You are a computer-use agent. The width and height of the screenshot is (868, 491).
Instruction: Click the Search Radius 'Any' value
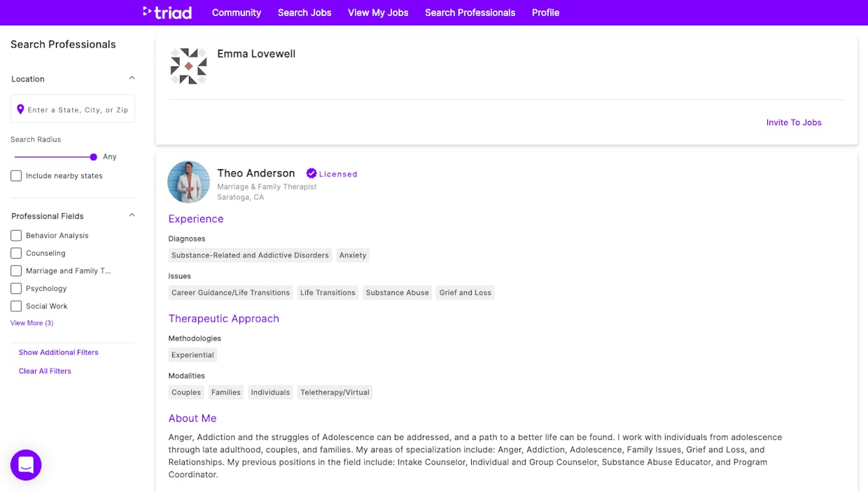[x=110, y=157]
